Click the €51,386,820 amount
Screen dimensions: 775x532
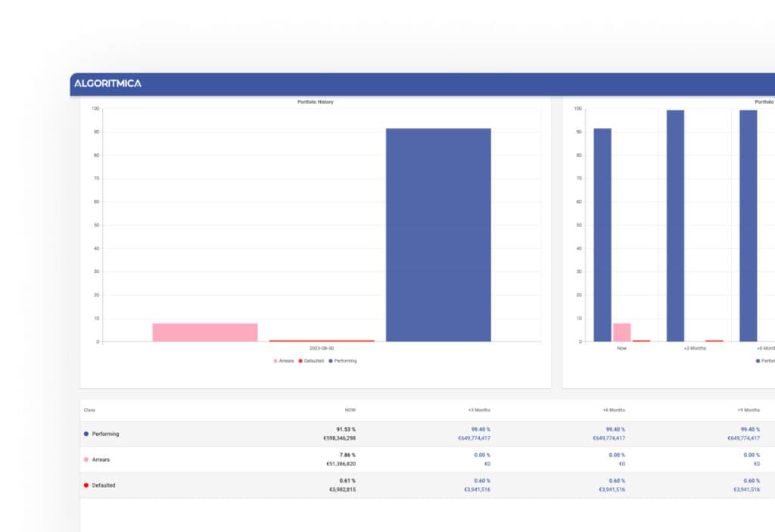341,464
